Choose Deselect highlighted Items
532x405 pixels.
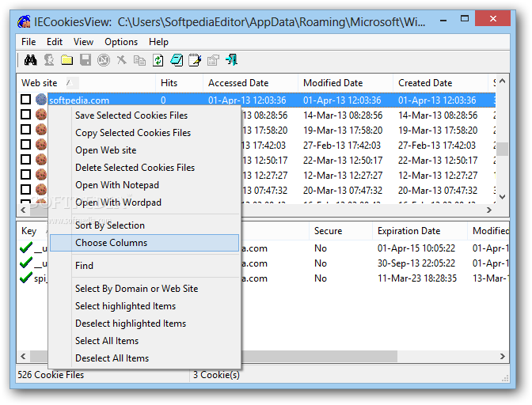[x=145, y=324]
